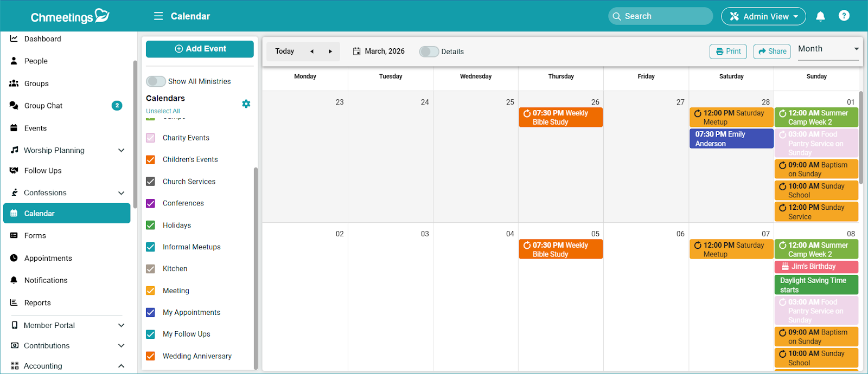
Task: Check the Charity Events checkbox
Action: (x=151, y=138)
